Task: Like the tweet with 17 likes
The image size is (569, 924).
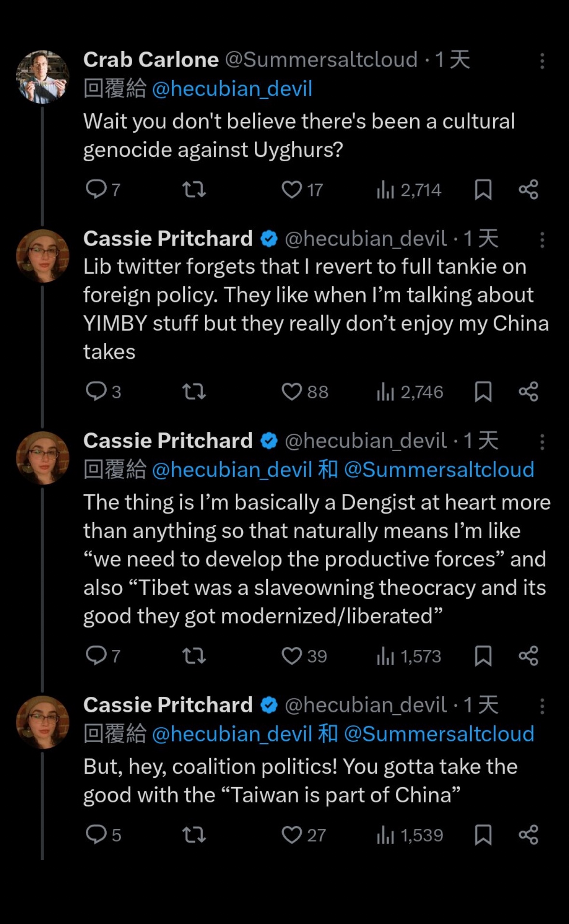Action: pyautogui.click(x=292, y=190)
